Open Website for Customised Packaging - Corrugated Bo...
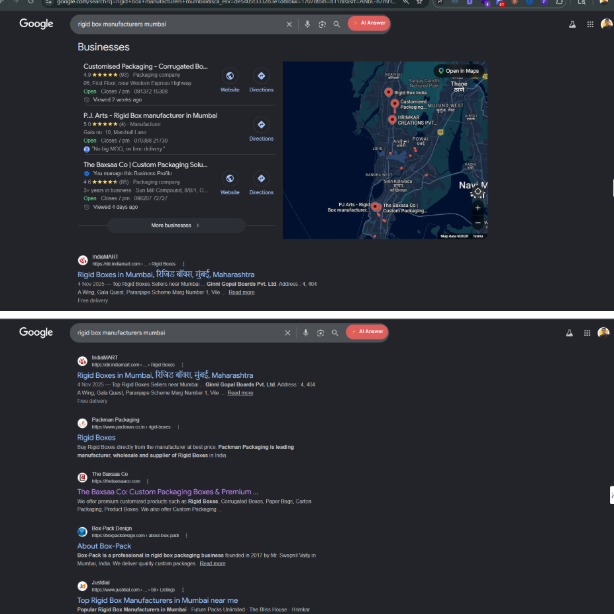Screen dimensions: 614x614 tap(230, 80)
